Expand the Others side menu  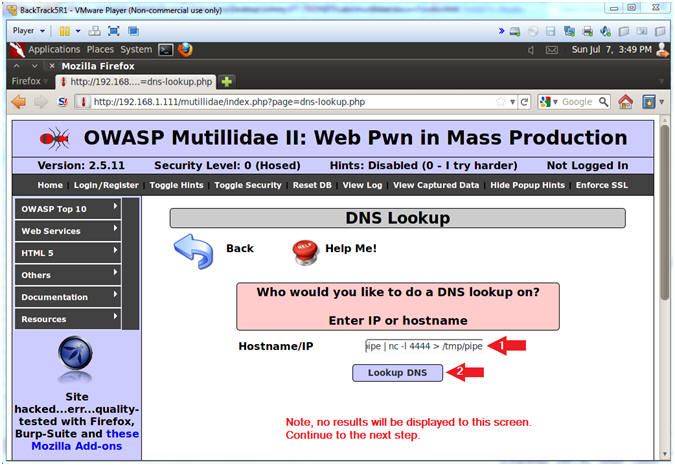click(x=68, y=275)
